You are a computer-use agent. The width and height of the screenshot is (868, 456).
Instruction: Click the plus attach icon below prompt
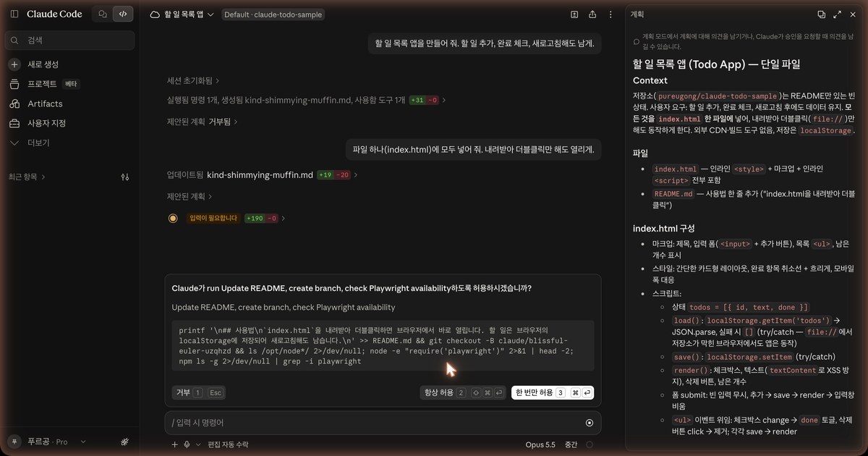coord(174,444)
